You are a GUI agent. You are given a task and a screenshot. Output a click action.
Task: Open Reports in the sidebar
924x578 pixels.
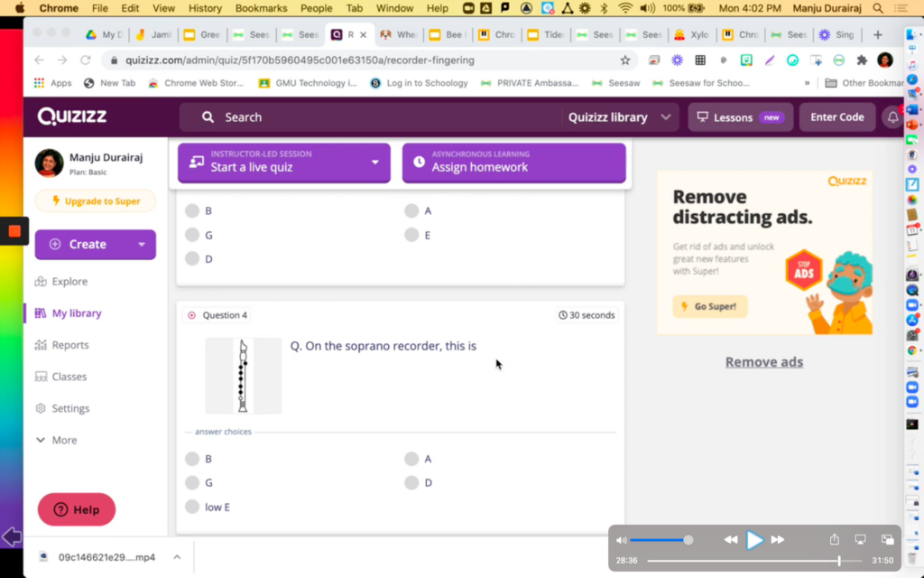[69, 345]
